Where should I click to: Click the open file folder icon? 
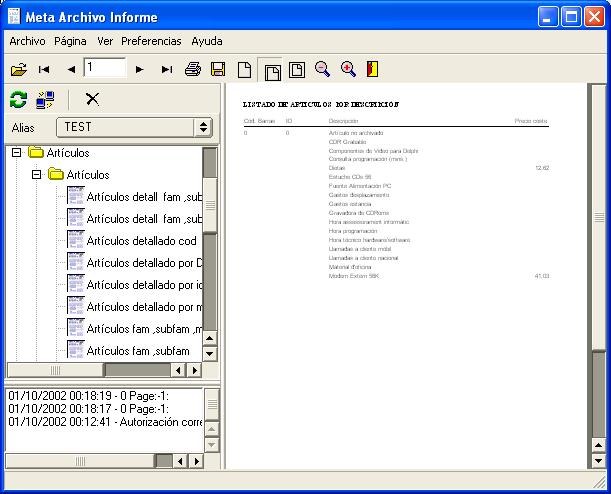click(18, 69)
